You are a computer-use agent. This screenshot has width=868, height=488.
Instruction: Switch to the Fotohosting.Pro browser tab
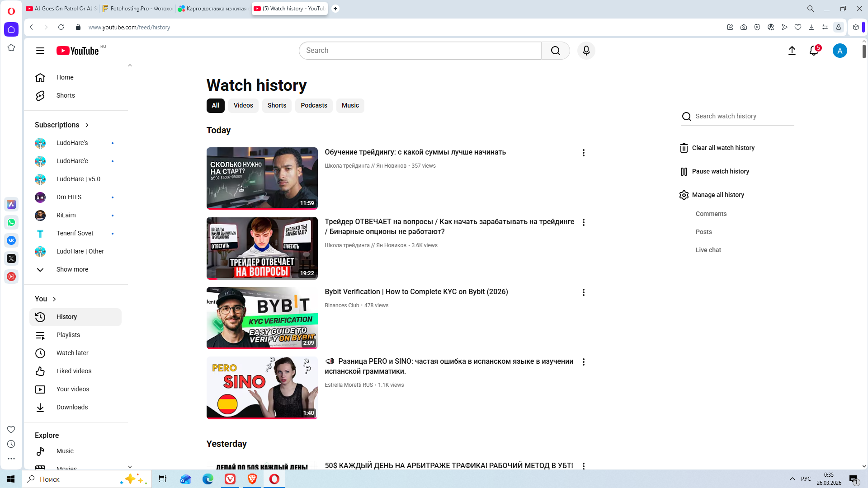pos(138,9)
